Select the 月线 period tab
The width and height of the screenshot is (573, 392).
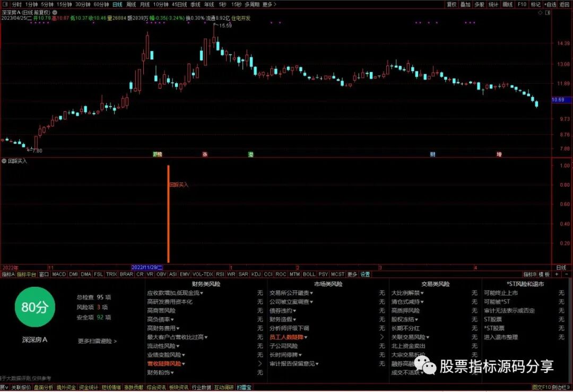145,4
